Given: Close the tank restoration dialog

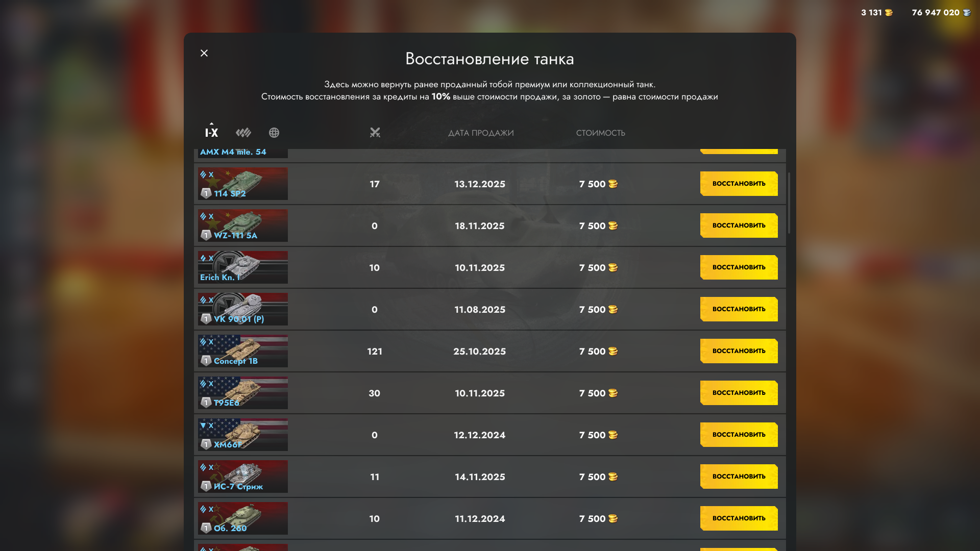Looking at the screenshot, I should [x=204, y=53].
